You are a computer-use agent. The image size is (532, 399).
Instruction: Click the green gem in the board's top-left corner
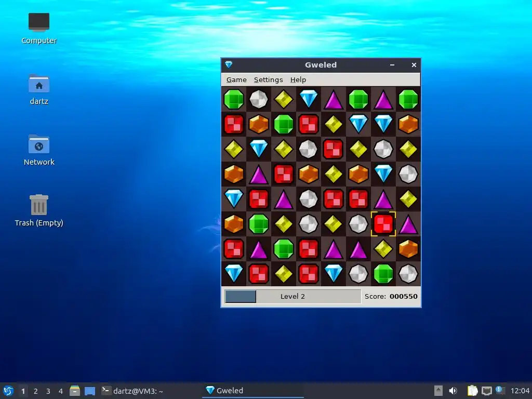pyautogui.click(x=234, y=99)
